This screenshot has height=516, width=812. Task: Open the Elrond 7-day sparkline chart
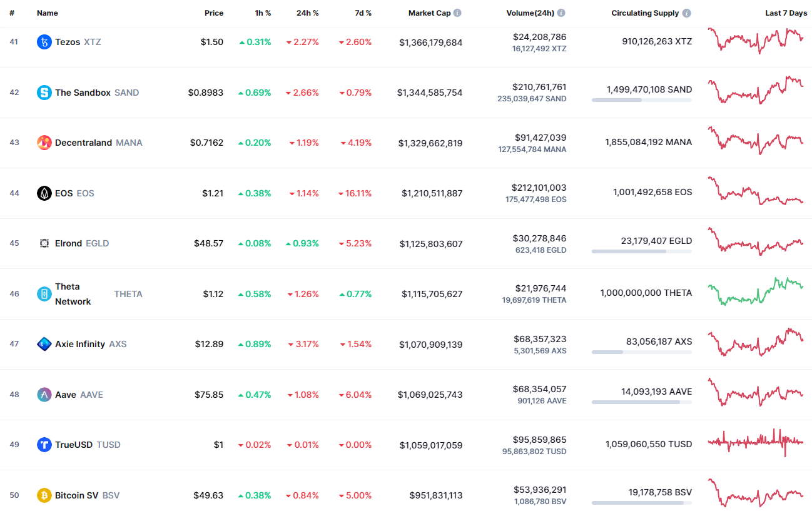[x=756, y=241]
